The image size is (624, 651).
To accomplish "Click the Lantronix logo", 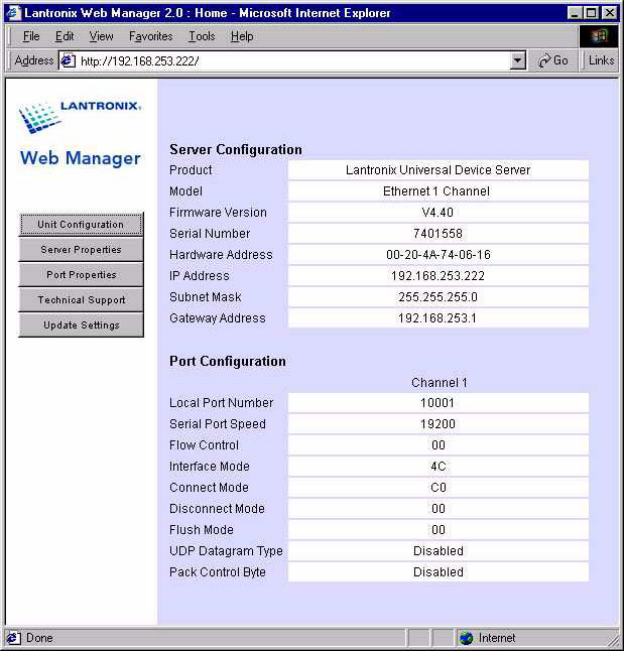I will point(80,117).
